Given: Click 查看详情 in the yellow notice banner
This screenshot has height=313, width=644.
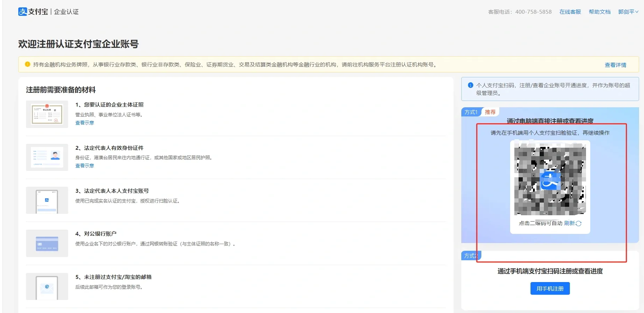Looking at the screenshot, I should 615,65.
